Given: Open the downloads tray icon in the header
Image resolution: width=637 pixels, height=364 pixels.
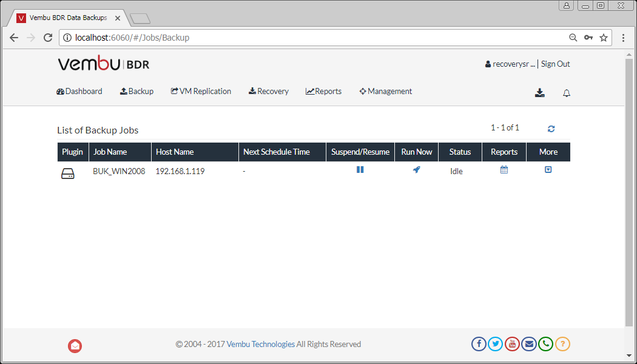Looking at the screenshot, I should [539, 93].
